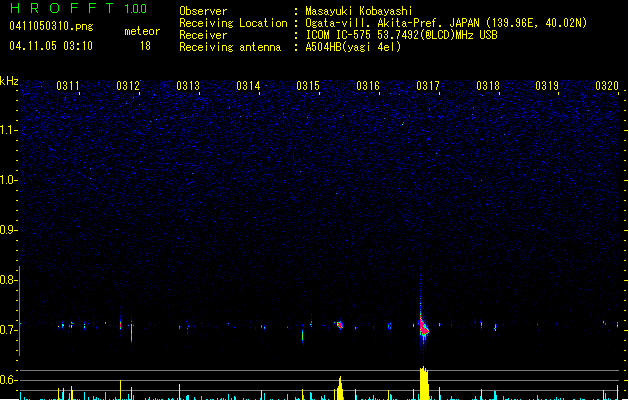
Task: Click the 0.7 kHz axis label
Action: point(8,330)
